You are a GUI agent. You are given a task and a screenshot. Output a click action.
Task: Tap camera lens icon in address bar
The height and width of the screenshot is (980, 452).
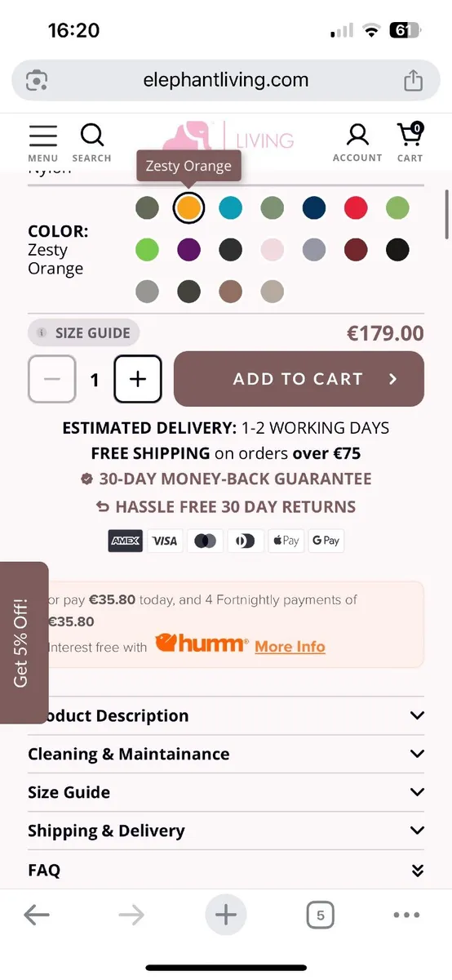click(x=37, y=80)
